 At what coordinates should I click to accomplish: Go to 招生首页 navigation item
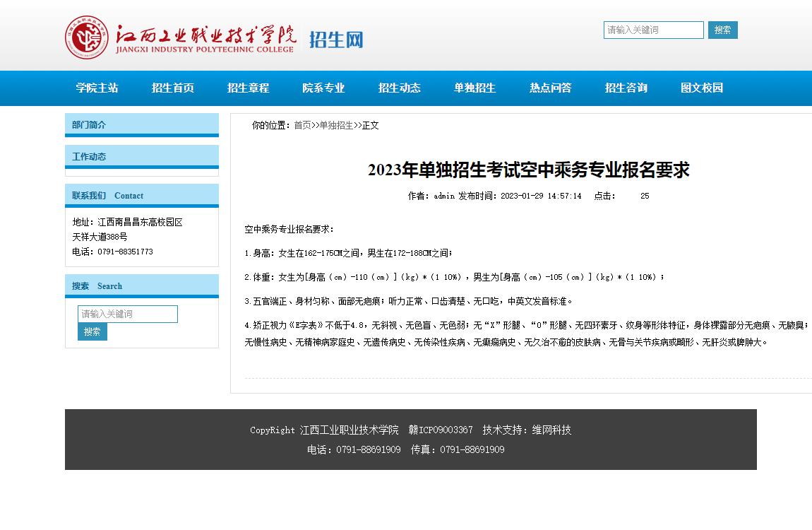[173, 88]
